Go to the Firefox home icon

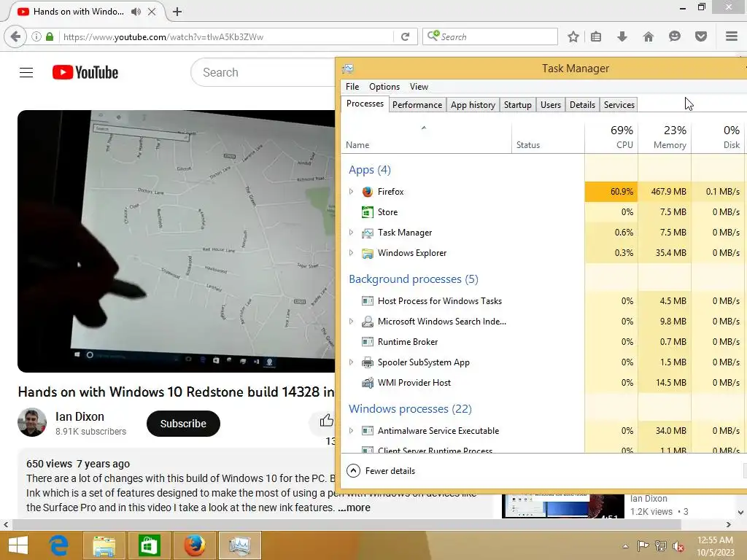(x=649, y=36)
